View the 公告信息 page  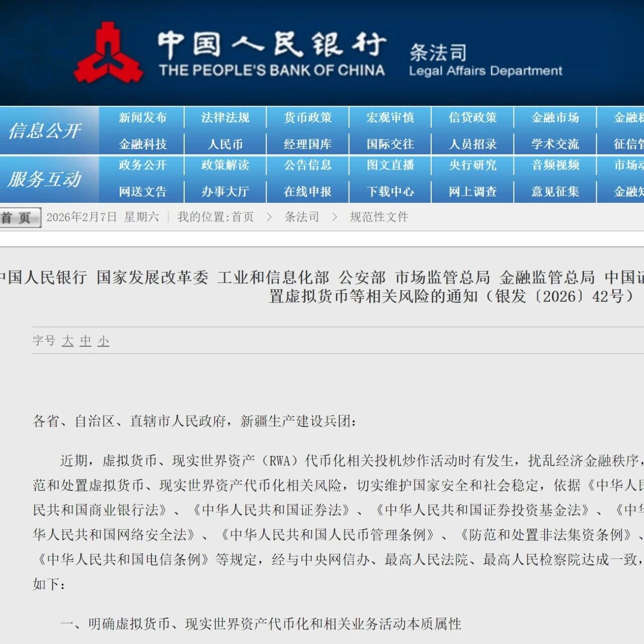(307, 165)
